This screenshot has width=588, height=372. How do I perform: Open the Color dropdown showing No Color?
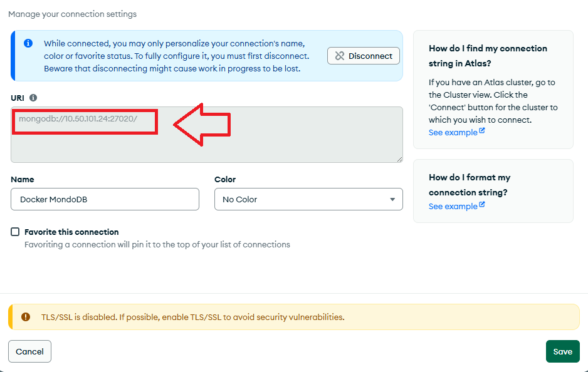click(308, 199)
